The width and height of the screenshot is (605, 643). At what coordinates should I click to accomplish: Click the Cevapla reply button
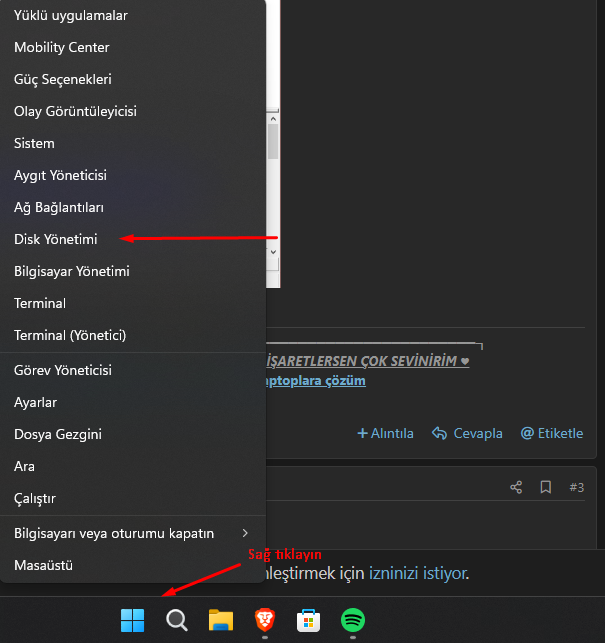click(x=467, y=433)
